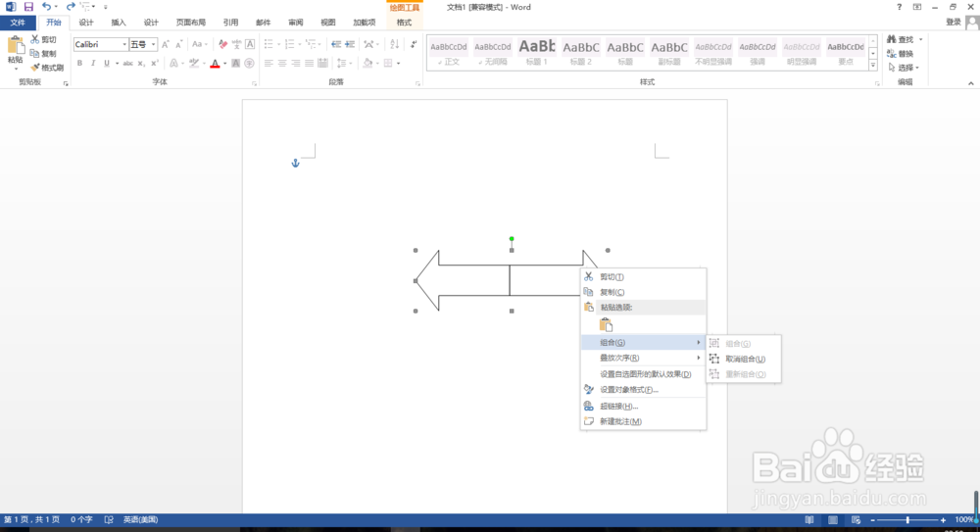Click the paste option clipboard icon in context menu
Screen dimensions: 980x532
coord(606,324)
